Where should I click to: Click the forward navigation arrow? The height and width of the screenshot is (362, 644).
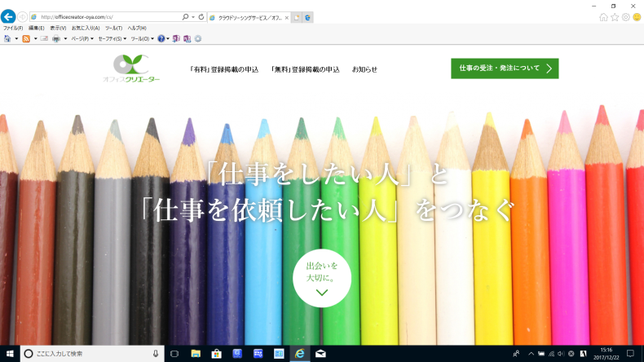click(23, 17)
